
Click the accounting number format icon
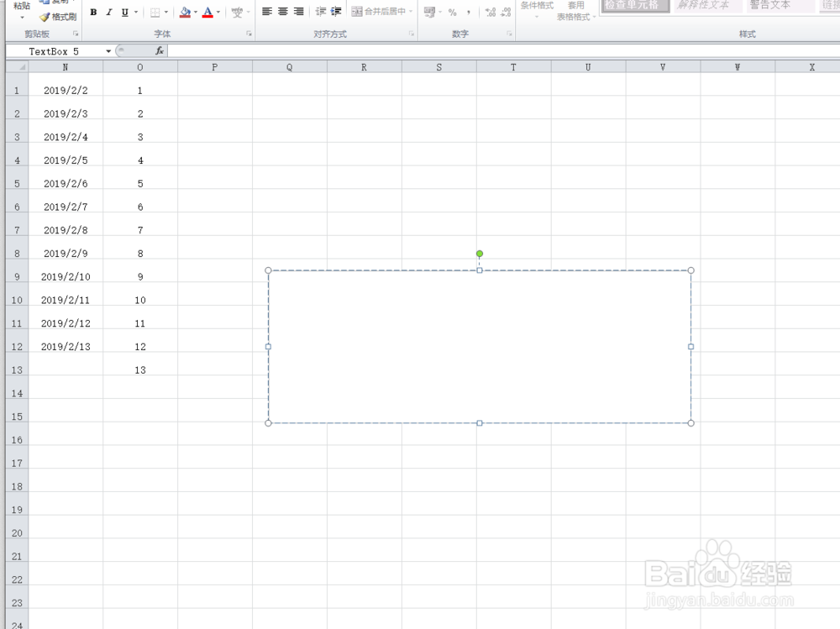click(x=429, y=12)
